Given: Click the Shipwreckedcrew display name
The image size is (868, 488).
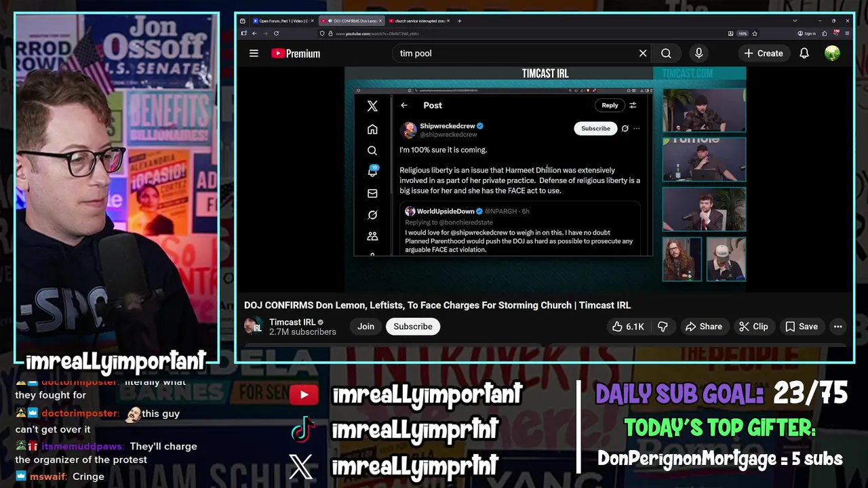Looking at the screenshot, I should click(x=447, y=126).
